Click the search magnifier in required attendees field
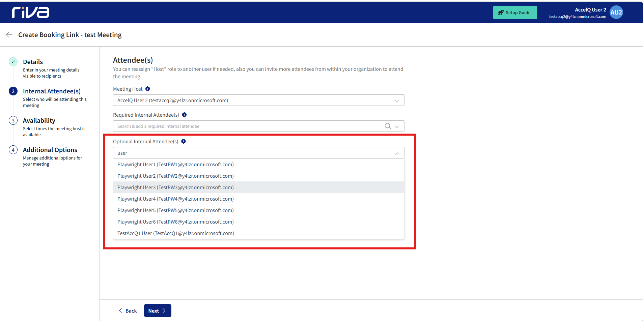This screenshot has width=644, height=321. [x=388, y=126]
